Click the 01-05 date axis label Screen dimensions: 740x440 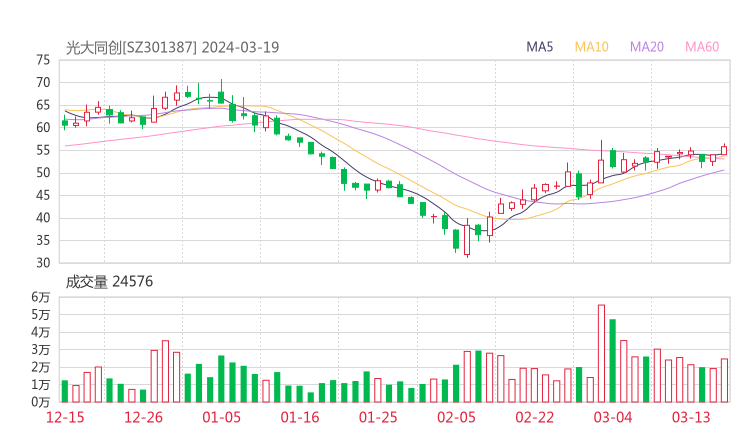(221, 417)
